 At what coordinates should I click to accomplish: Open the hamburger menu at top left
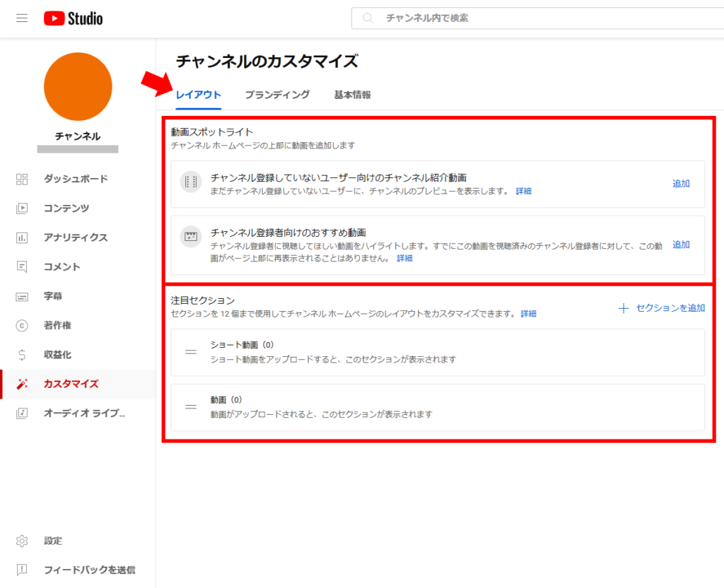coord(22,18)
